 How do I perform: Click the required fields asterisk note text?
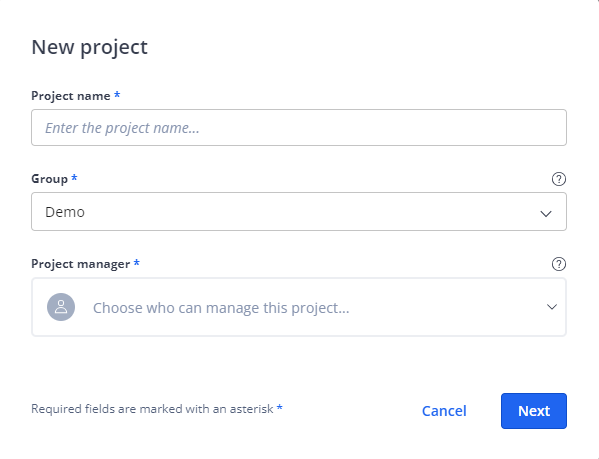click(152, 409)
